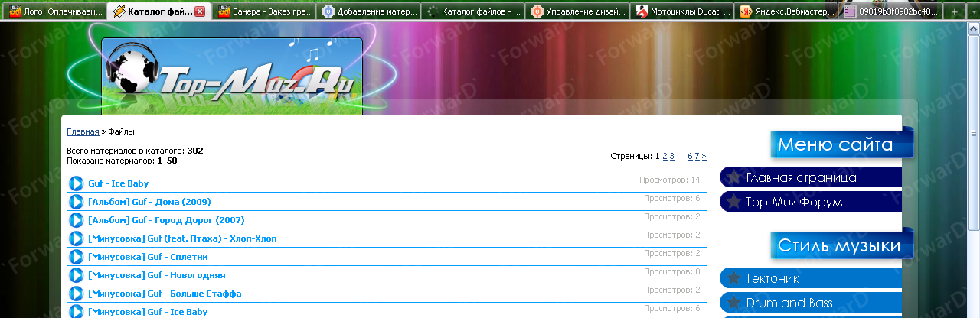Click play icon for '[Минусовка] Guf - Сплетни'
Screen dimensions: 980x318
[x=76, y=257]
